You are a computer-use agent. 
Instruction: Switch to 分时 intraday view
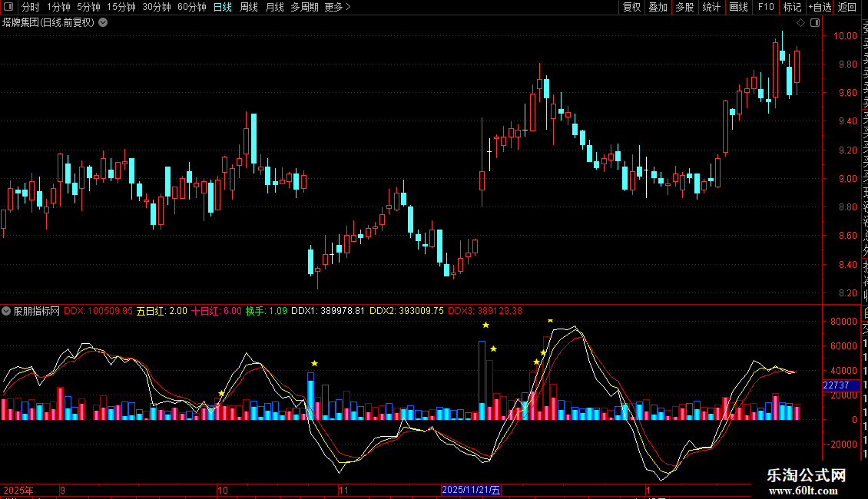31,7
